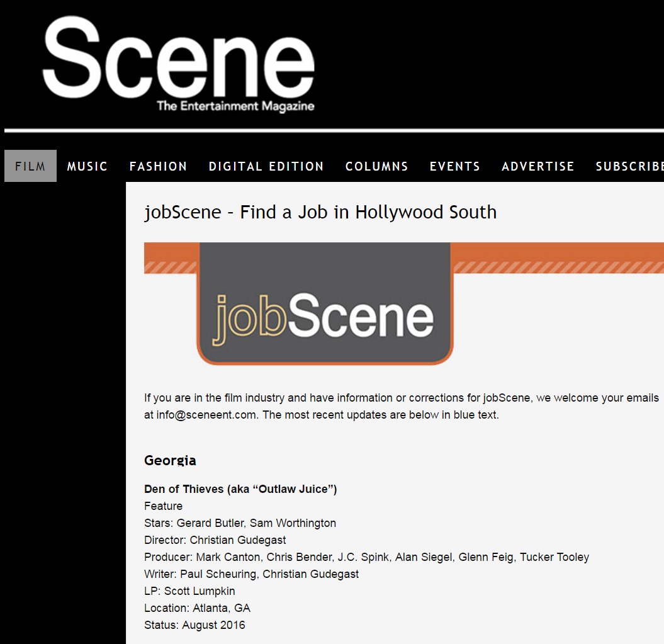Viewport: 664px width, 644px height.
Task: Open the Events menu item
Action: click(x=454, y=166)
